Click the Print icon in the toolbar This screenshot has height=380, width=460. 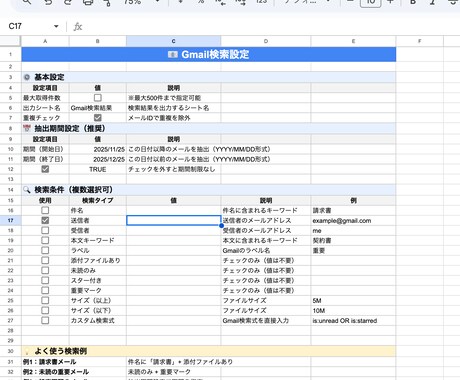[88, 2]
